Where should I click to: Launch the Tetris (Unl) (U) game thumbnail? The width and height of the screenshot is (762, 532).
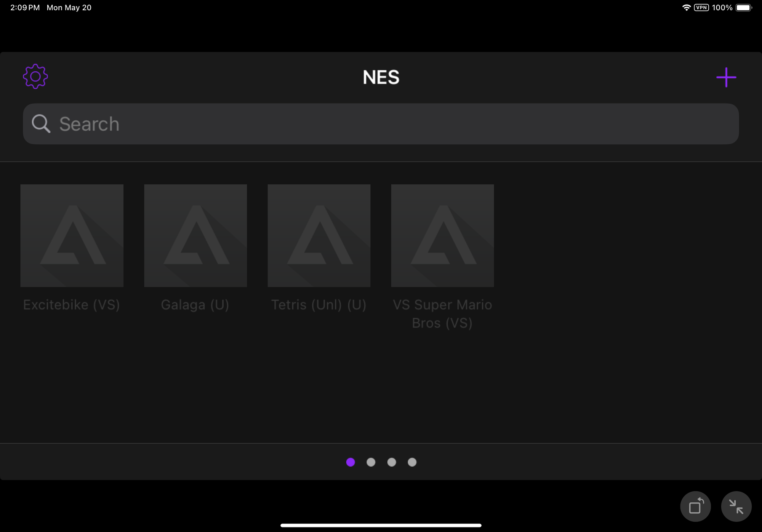[319, 235]
